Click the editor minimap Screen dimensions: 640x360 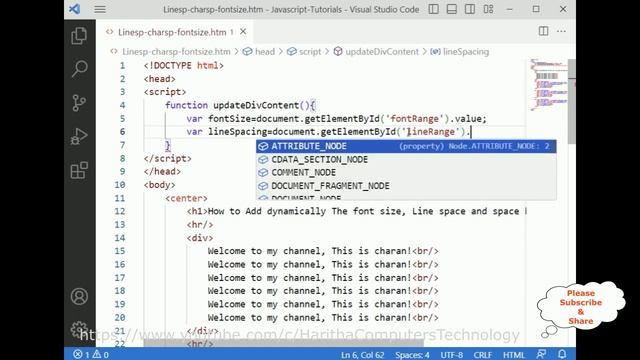click(548, 85)
